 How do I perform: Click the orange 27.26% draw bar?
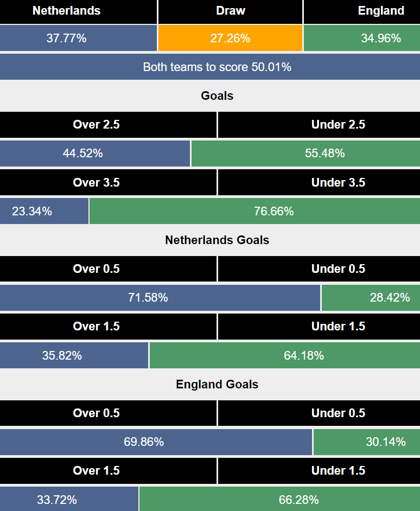230,38
